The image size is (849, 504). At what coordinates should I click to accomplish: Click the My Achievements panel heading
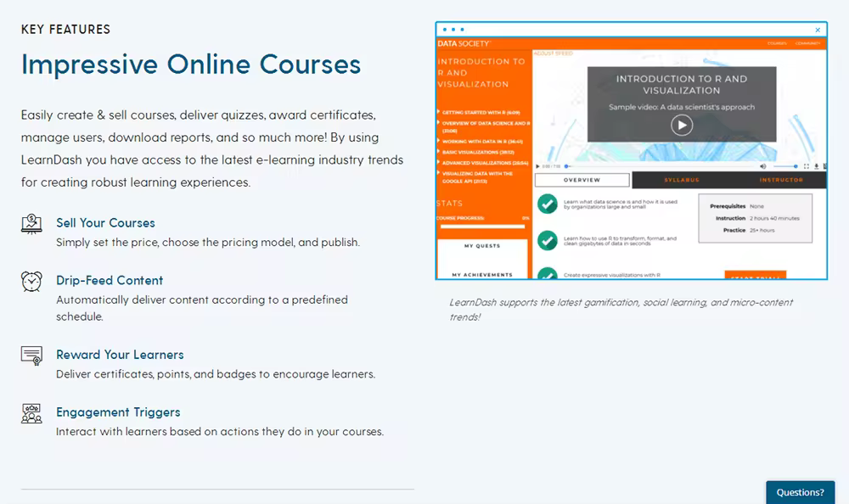coord(482,275)
